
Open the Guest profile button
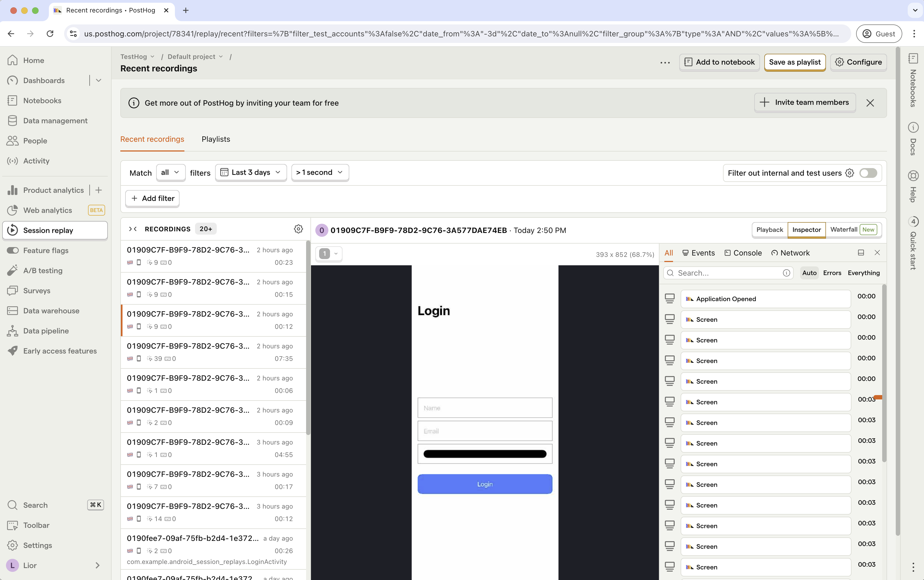click(879, 34)
